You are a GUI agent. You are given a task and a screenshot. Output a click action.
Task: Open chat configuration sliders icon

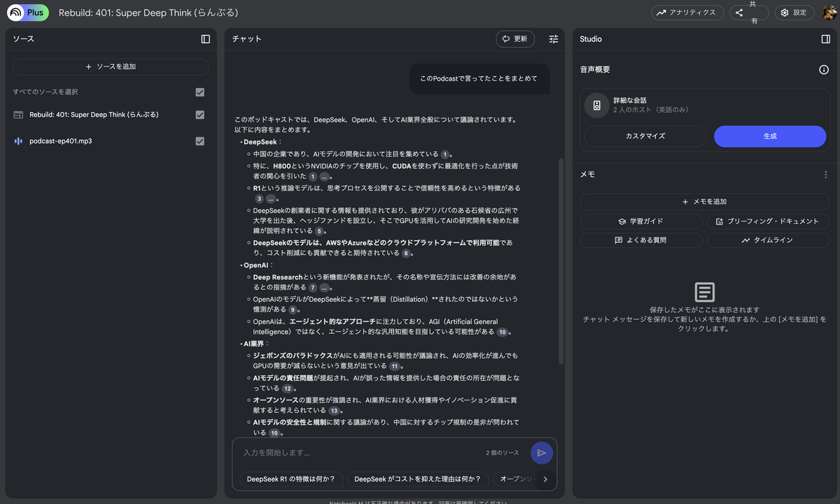pos(554,39)
